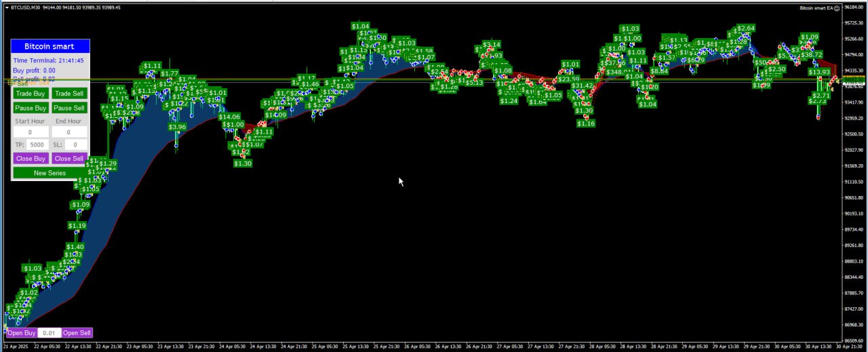This screenshot has height=352, width=868.
Task: Pause selling with Pause Sell
Action: (x=69, y=108)
